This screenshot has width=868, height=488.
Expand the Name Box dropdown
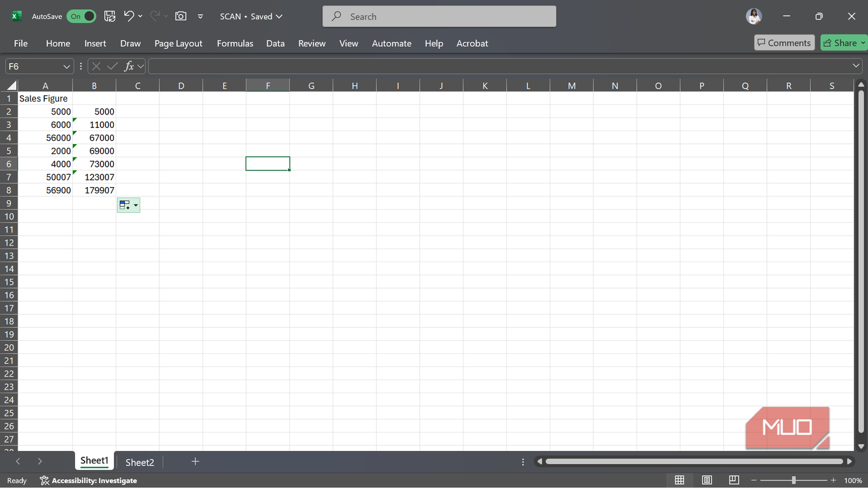point(66,66)
